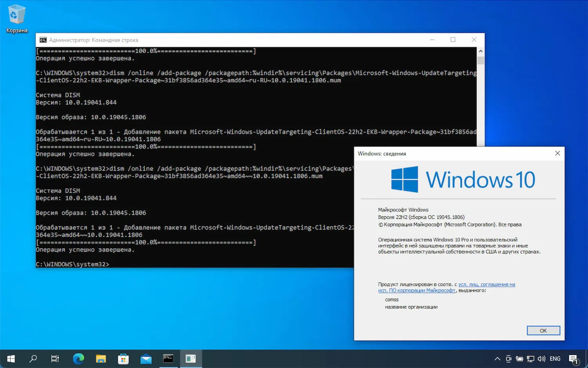This screenshot has height=368, width=588.
Task: Click the title text Администратор: Командная строка
Action: tap(94, 40)
